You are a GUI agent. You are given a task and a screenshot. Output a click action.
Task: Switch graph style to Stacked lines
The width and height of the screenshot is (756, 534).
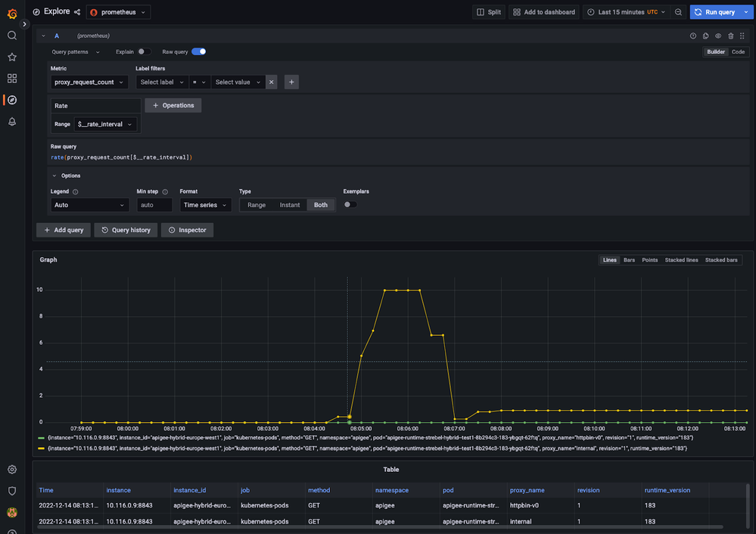pyautogui.click(x=681, y=259)
